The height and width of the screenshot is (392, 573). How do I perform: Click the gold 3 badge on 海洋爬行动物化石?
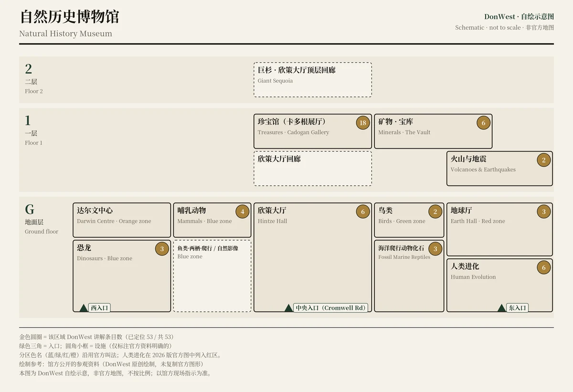pyautogui.click(x=435, y=249)
